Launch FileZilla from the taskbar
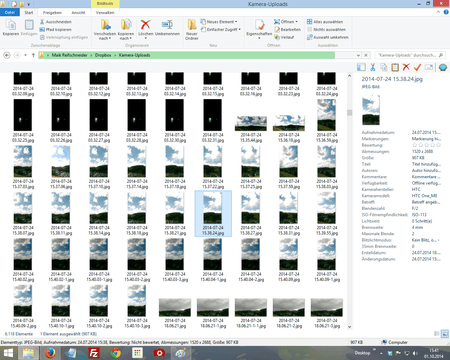Screen dimensions: 450x360 (x=94, y=353)
